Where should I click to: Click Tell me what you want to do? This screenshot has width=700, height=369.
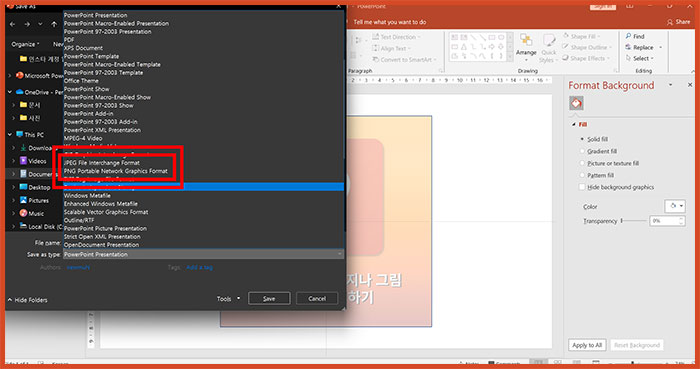click(x=390, y=22)
